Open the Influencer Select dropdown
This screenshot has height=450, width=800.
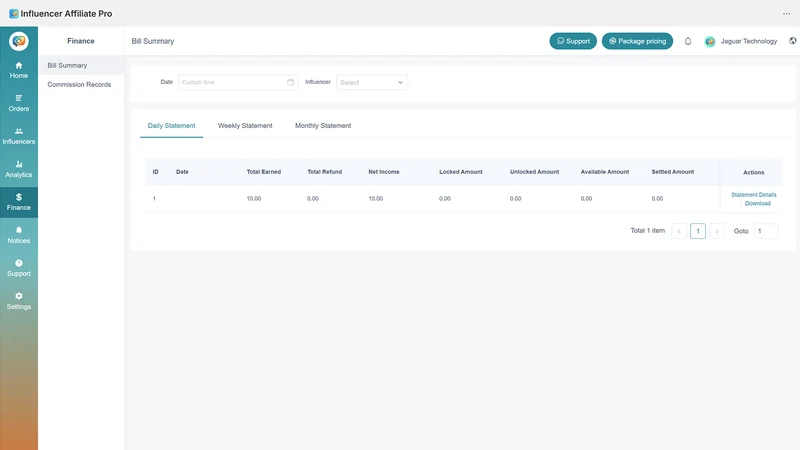[x=371, y=82]
